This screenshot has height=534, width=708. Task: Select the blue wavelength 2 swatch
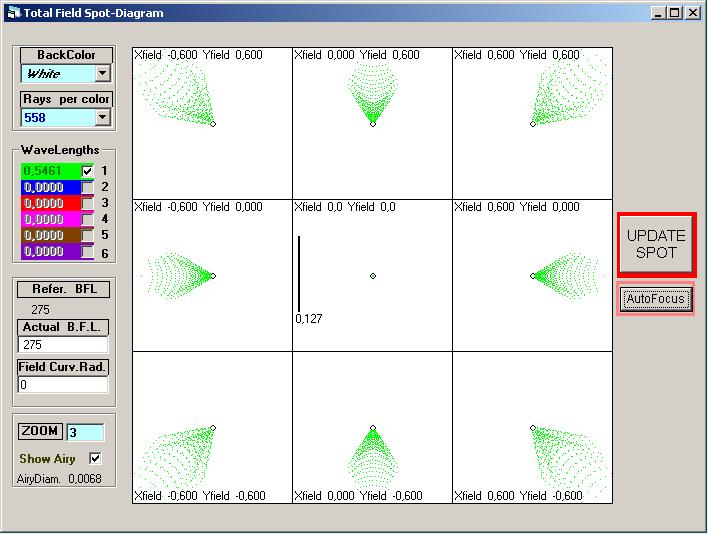[50, 187]
